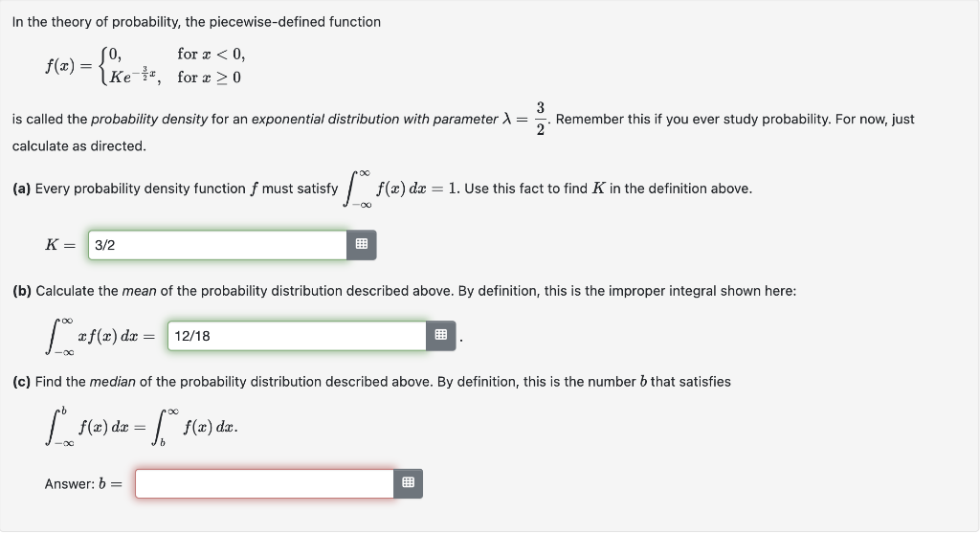Click the "K =" label before the first field
Screen dimensions: 980x534
point(62,245)
